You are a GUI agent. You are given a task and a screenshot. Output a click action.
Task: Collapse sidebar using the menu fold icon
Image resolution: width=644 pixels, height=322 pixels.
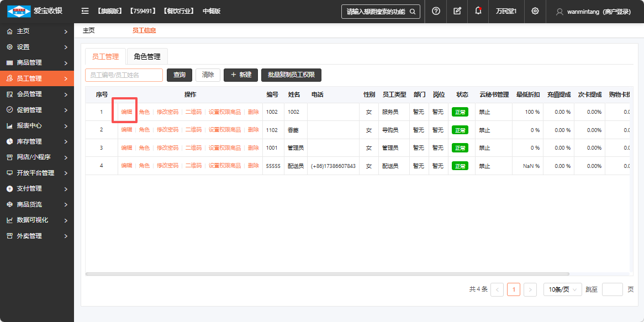click(85, 11)
